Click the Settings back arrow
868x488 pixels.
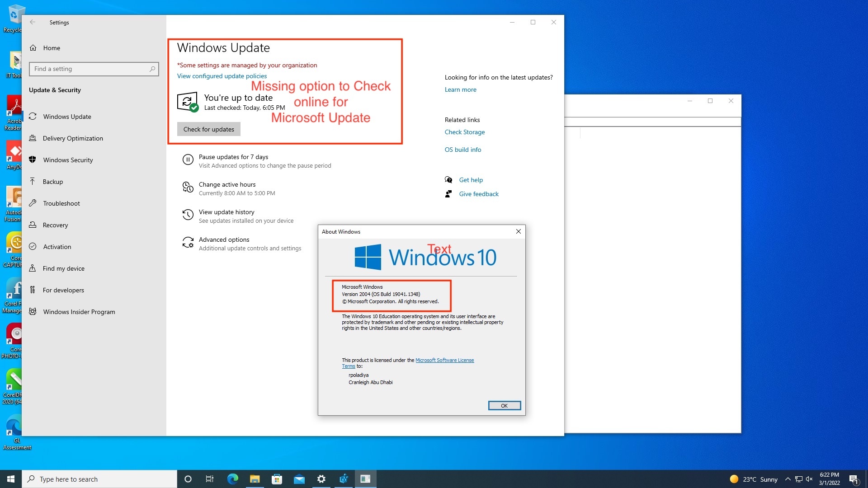tap(33, 22)
